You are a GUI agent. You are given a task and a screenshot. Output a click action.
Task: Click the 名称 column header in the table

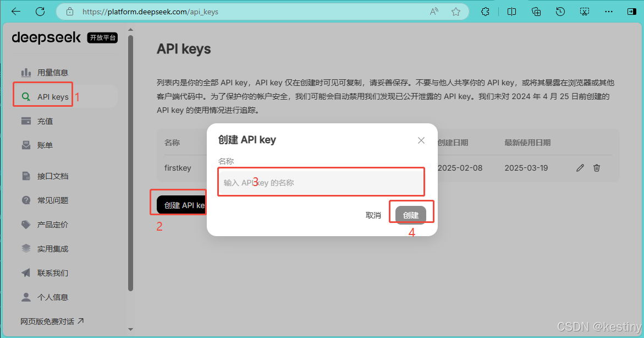(x=172, y=143)
